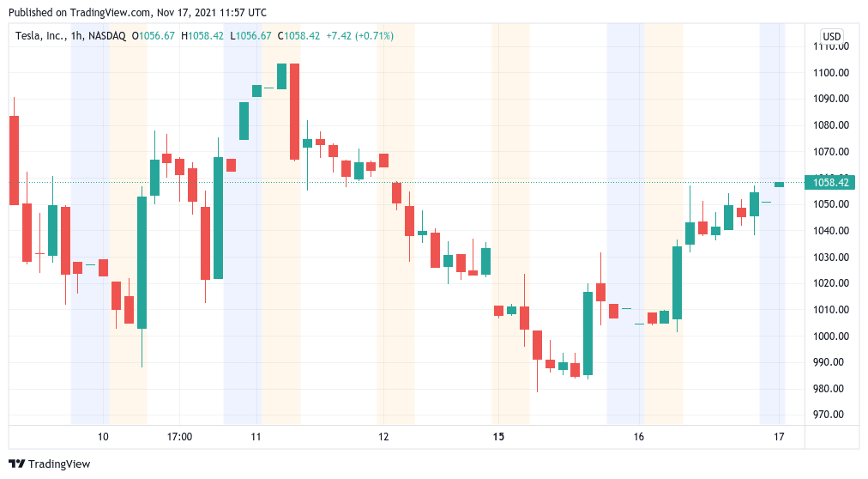Viewport: 868px width, 479px height.
Task: Click the 16 date label on time axis
Action: pyautogui.click(x=639, y=437)
